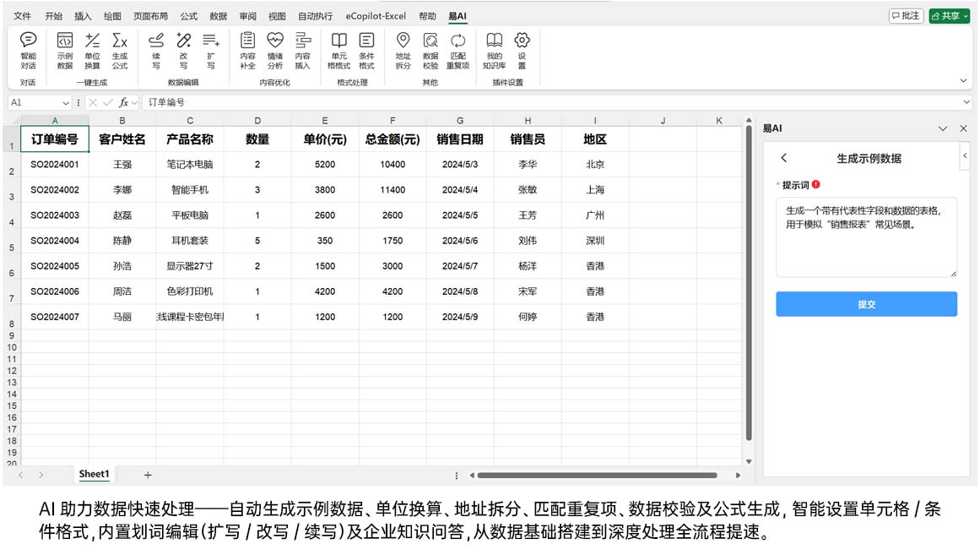Switch to the 数据 ribbon tab
The width and height of the screenshot is (980, 555).
(218, 16)
